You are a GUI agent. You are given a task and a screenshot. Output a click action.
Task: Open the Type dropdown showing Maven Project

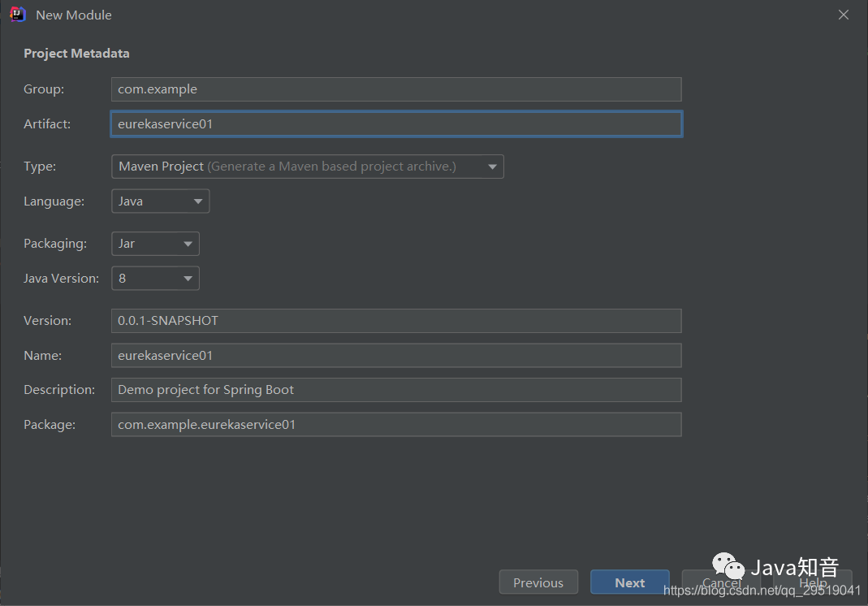pos(307,167)
